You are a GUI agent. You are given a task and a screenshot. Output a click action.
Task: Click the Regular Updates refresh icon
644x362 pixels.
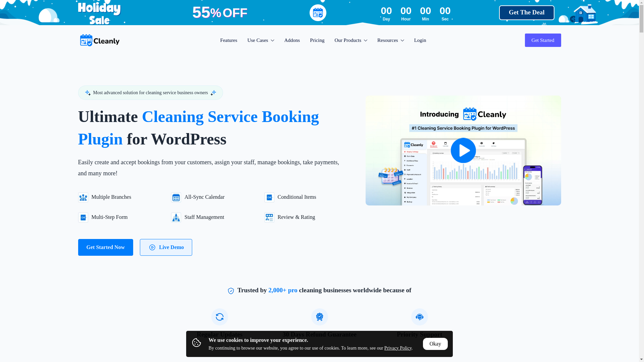click(x=219, y=317)
